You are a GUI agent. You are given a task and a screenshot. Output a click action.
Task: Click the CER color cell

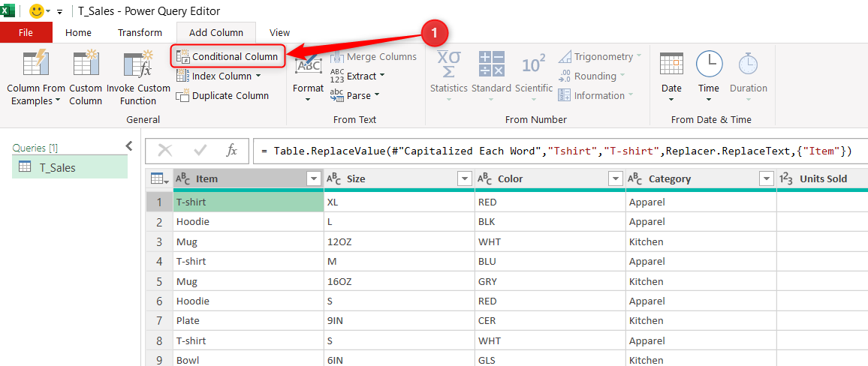click(550, 321)
